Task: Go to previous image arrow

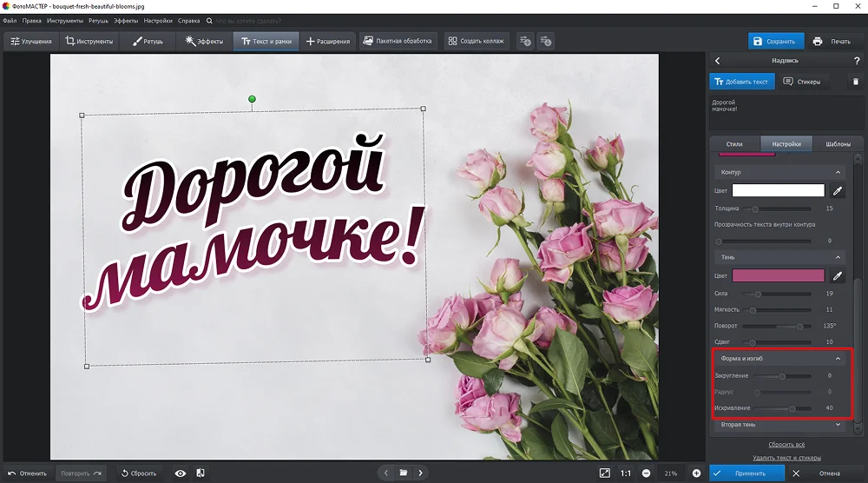Action: pyautogui.click(x=386, y=473)
